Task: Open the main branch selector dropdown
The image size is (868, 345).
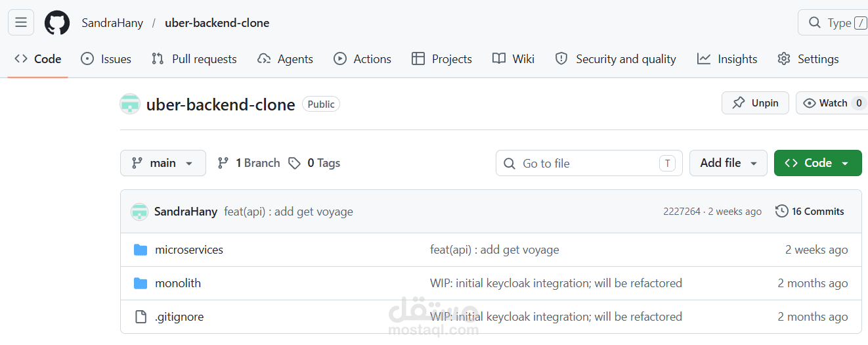Action: 163,163
